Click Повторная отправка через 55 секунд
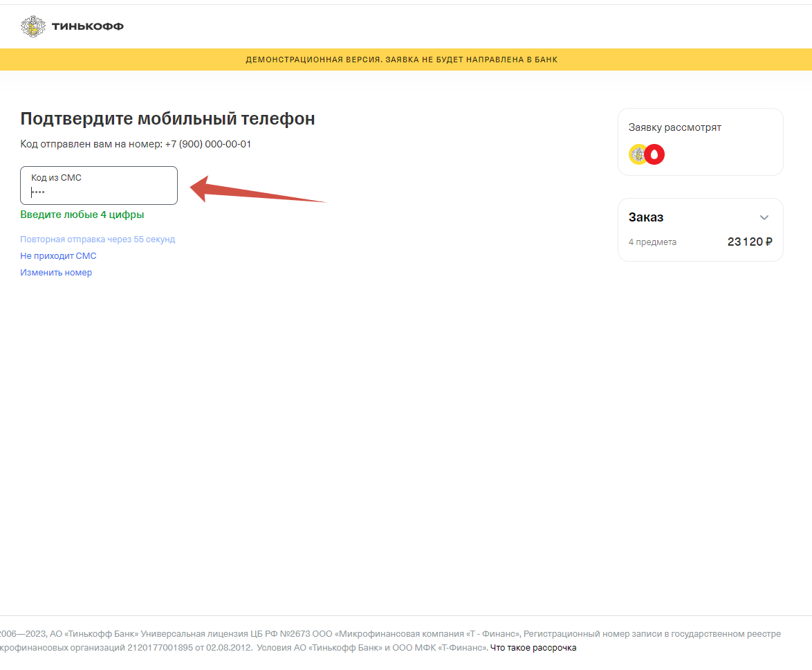Screen dimensions: 812x670 (x=98, y=239)
